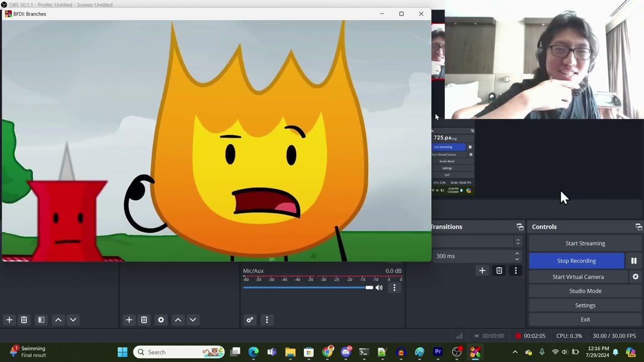This screenshot has width=644, height=362.
Task: Add a configurable transition plus icon
Action: pyautogui.click(x=482, y=270)
